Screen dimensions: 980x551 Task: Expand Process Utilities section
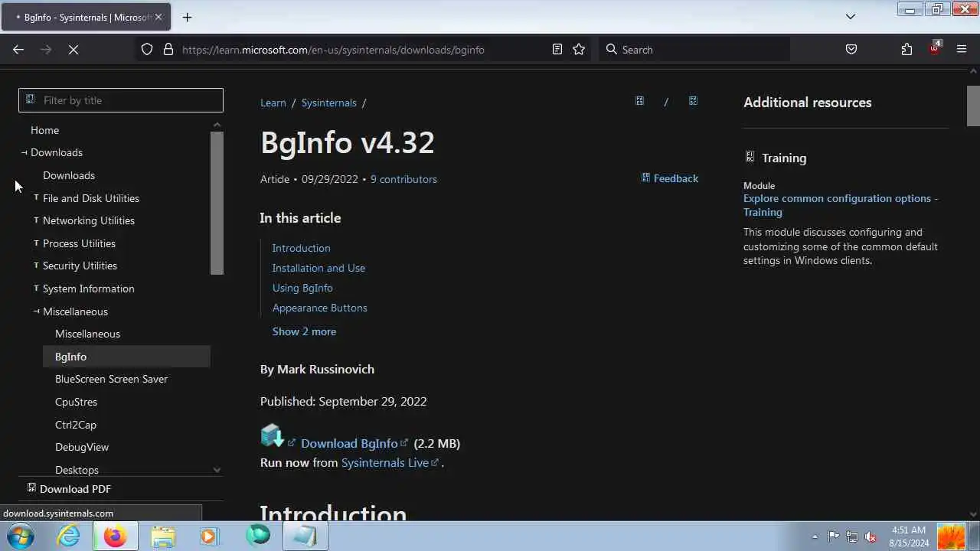pos(36,243)
